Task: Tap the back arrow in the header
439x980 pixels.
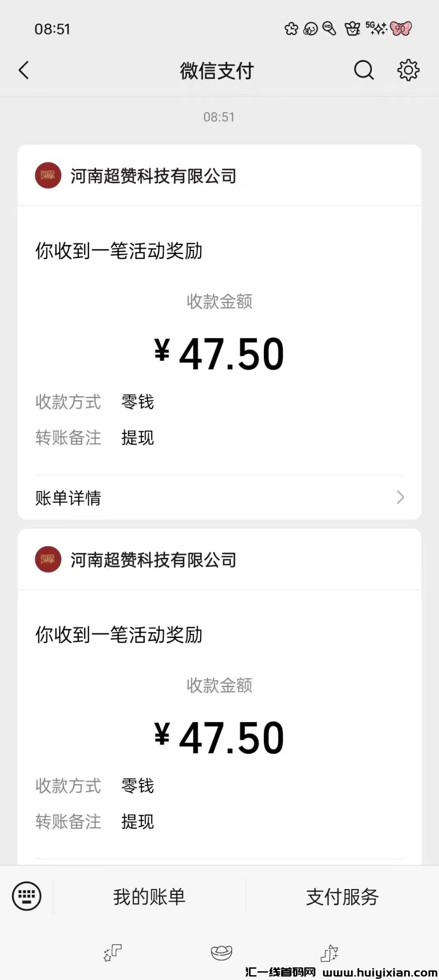Action: point(24,70)
